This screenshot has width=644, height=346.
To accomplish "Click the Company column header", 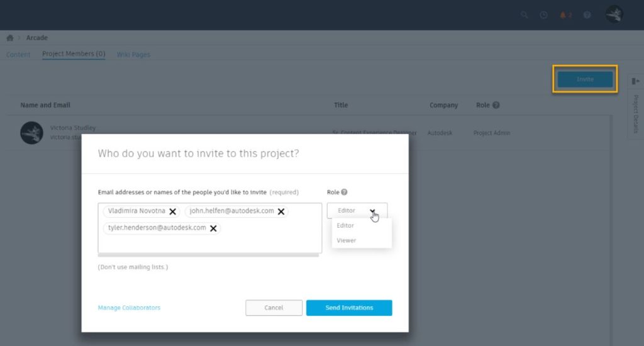I will click(x=443, y=105).
